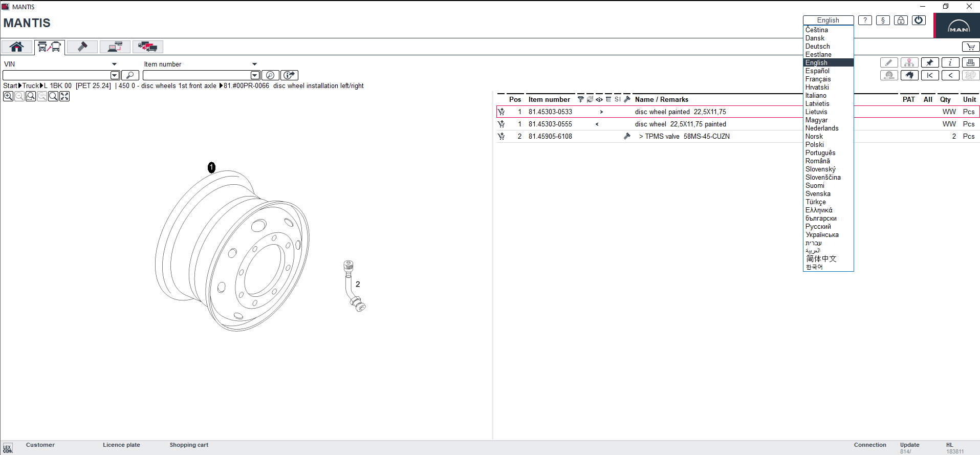
Task: Open the shopping cart button at top right
Action: tap(971, 47)
